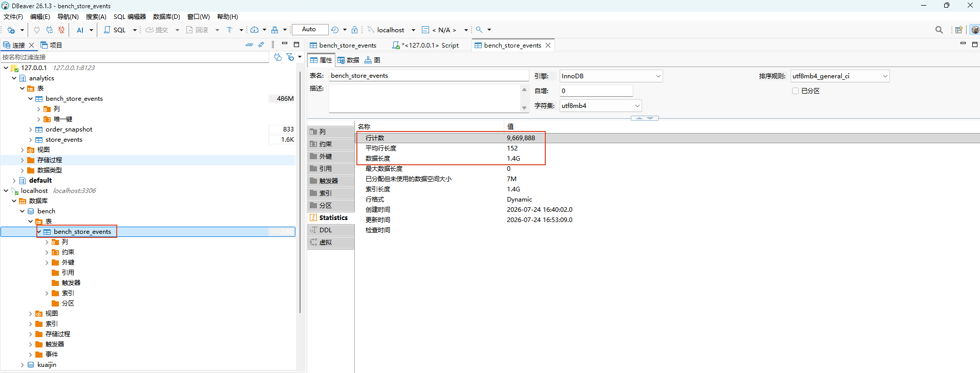Open the SQL 编辑器 menu
The image size is (980, 373).
(x=130, y=16)
